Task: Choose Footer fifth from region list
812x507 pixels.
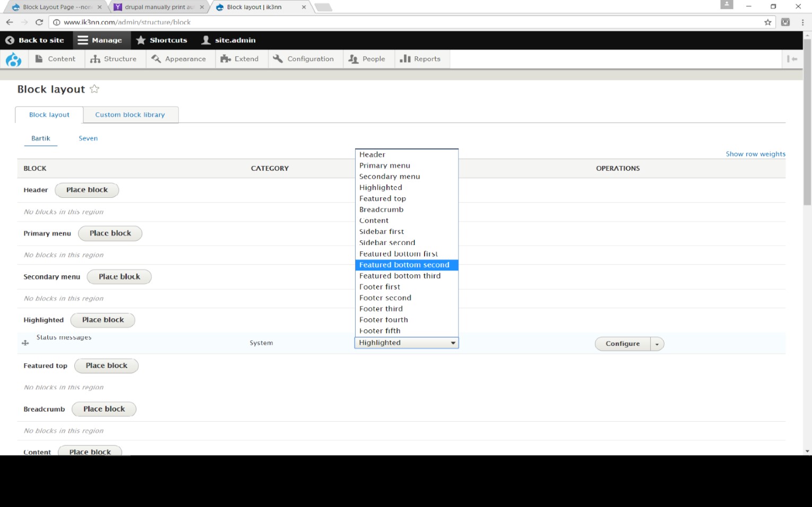Action: [407, 331]
